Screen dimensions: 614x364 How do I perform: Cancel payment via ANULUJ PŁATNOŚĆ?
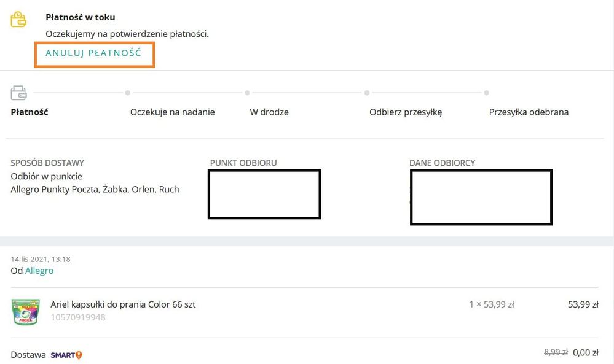click(x=93, y=53)
